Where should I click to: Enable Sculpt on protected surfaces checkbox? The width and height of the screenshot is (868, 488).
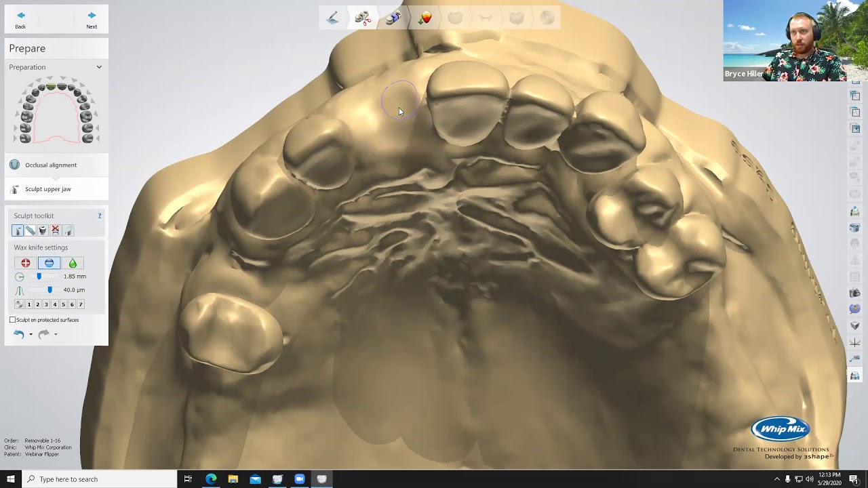pyautogui.click(x=12, y=320)
